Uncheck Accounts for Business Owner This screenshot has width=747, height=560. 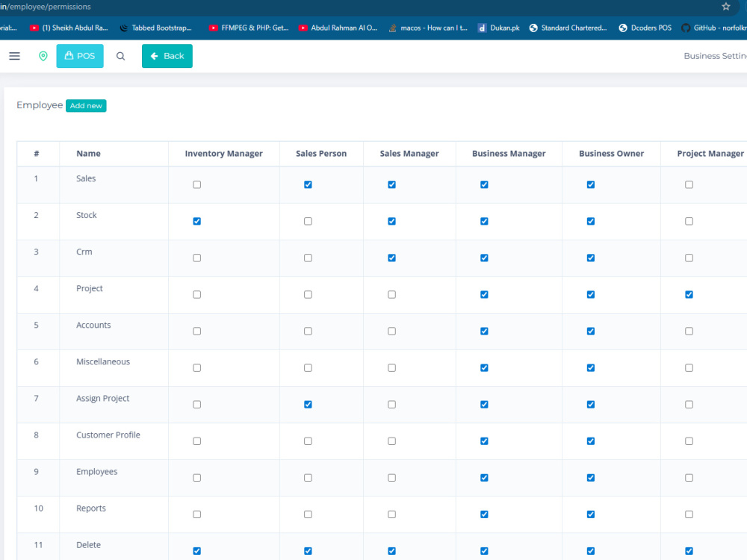[x=591, y=332]
